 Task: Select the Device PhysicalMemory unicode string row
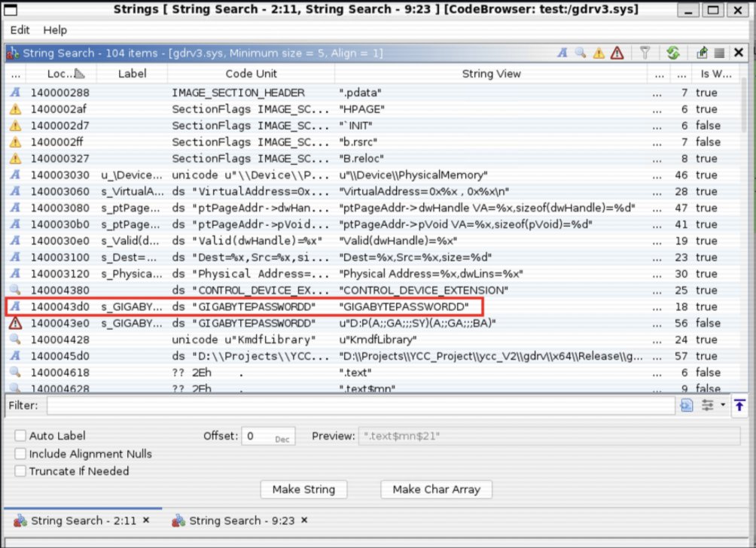[373, 175]
